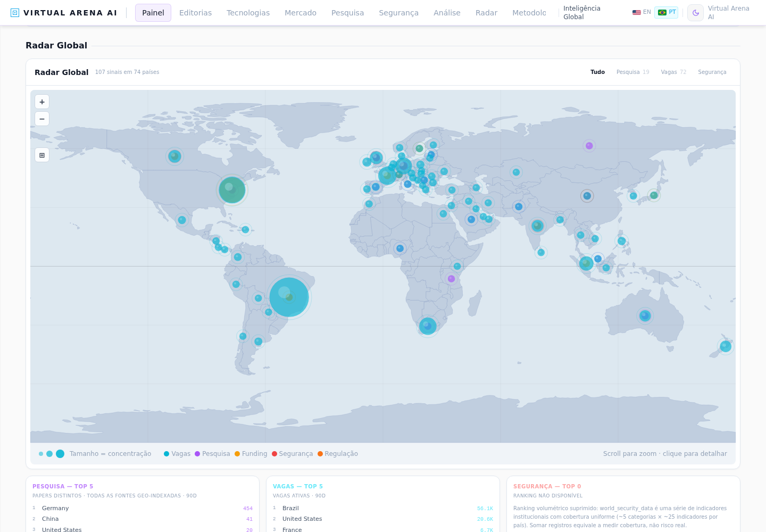Click the Australia marker on the map
Image resolution: width=766 pixels, height=532 pixels.
pyautogui.click(x=645, y=315)
